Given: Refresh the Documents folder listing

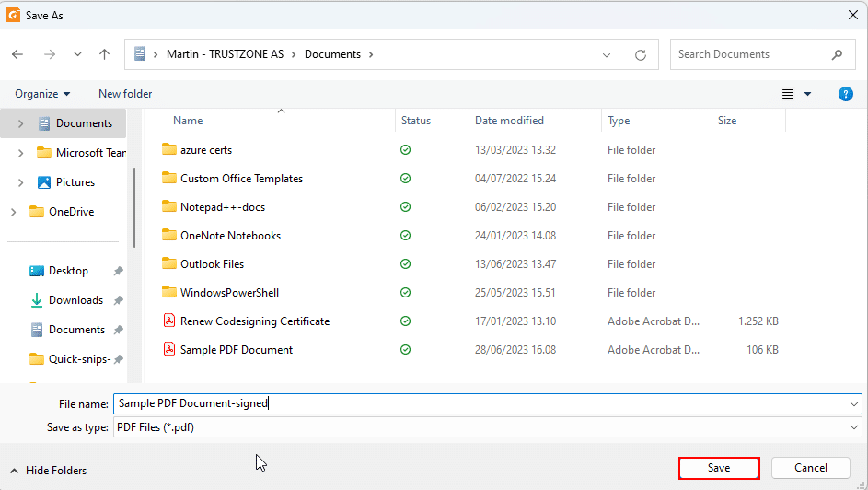Looking at the screenshot, I should 641,55.
